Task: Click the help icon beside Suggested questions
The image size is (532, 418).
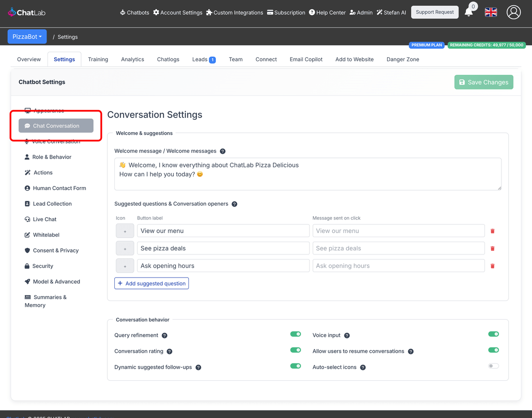Action: click(235, 204)
